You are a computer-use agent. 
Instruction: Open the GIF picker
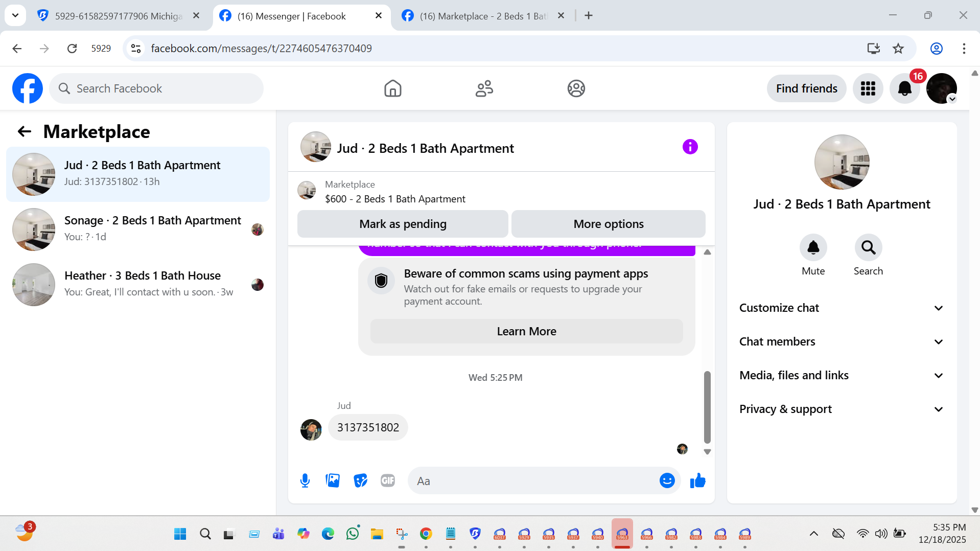[x=388, y=480]
